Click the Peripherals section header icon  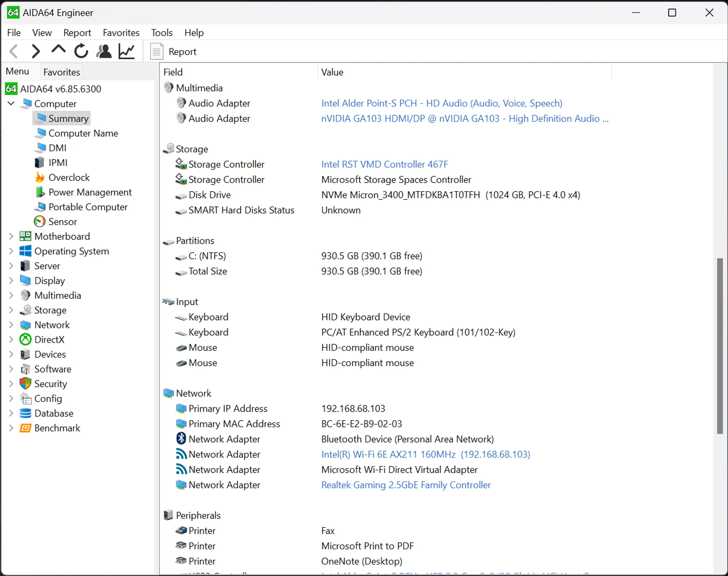[x=168, y=515]
